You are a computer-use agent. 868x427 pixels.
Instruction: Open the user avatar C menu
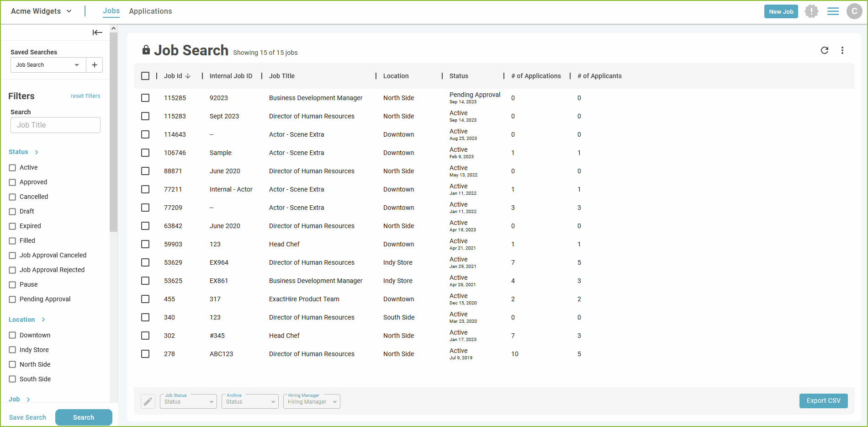854,11
